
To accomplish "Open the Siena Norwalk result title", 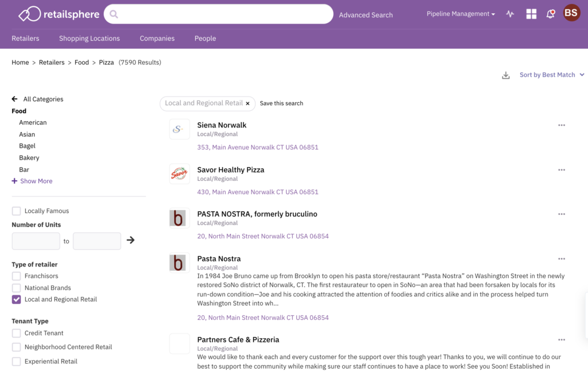I will coord(222,125).
